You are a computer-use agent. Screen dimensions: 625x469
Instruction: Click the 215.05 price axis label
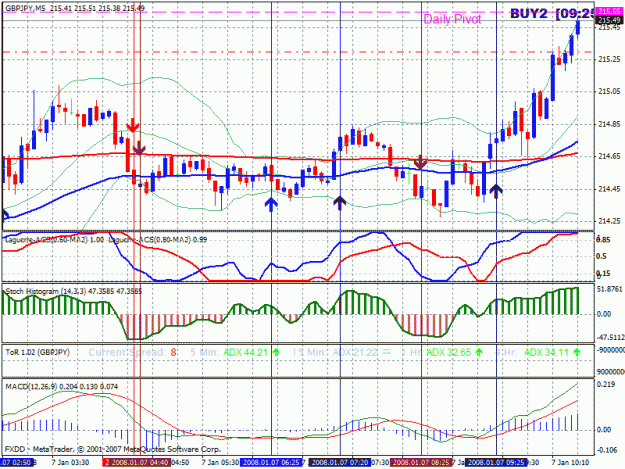609,91
